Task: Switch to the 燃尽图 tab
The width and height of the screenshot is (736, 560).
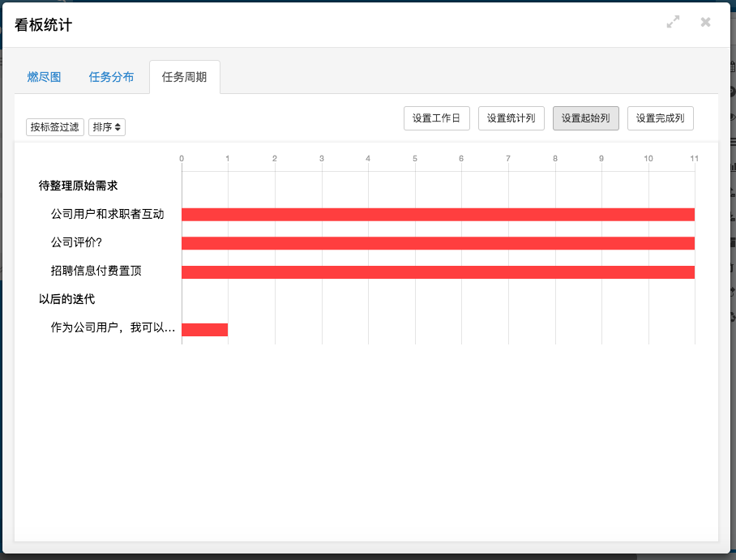Action: [44, 77]
